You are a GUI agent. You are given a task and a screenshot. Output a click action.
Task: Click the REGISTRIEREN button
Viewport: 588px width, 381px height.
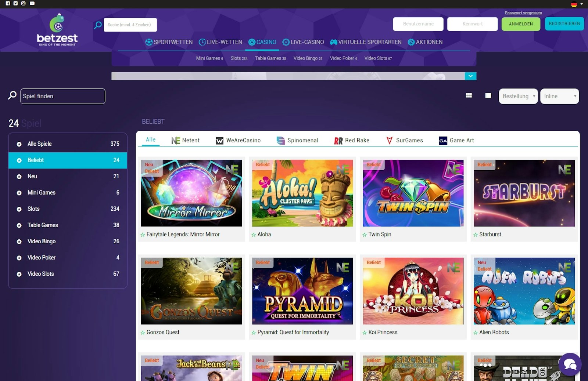pos(564,24)
